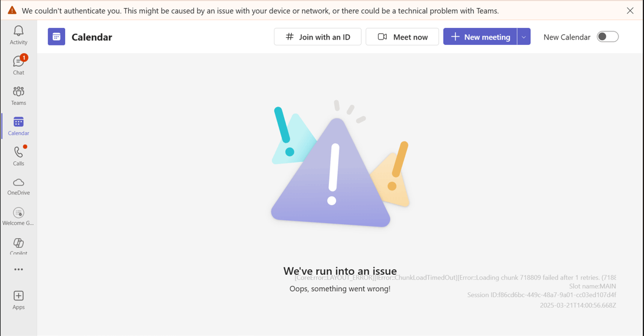Click 'Oops, something went wrong!' text

click(x=340, y=289)
